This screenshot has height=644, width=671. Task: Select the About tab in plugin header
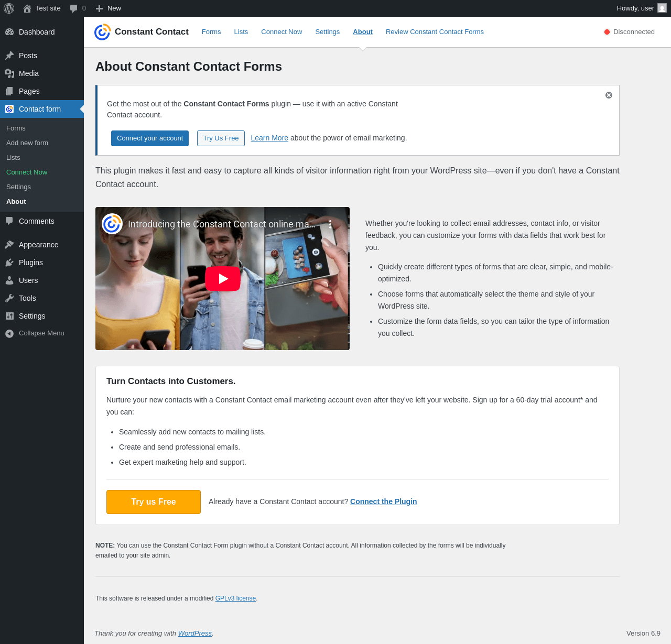(x=363, y=32)
